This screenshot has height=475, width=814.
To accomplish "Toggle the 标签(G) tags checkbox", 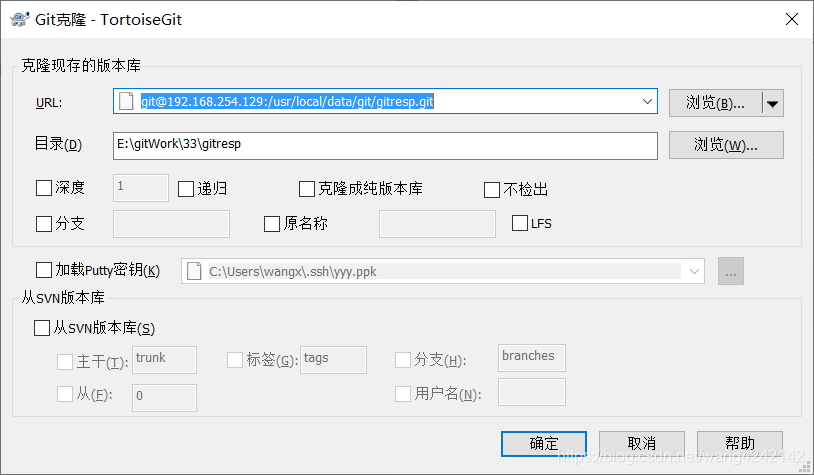I will click(235, 360).
